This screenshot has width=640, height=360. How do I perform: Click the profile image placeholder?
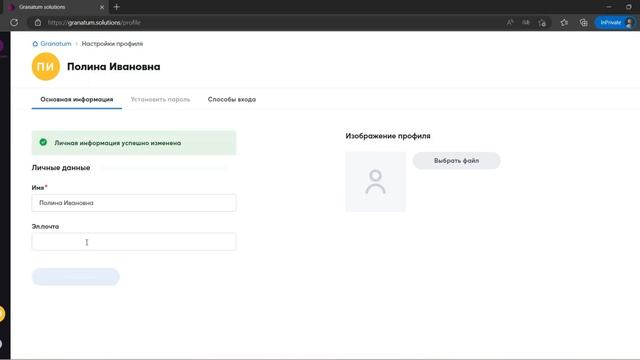pyautogui.click(x=376, y=182)
